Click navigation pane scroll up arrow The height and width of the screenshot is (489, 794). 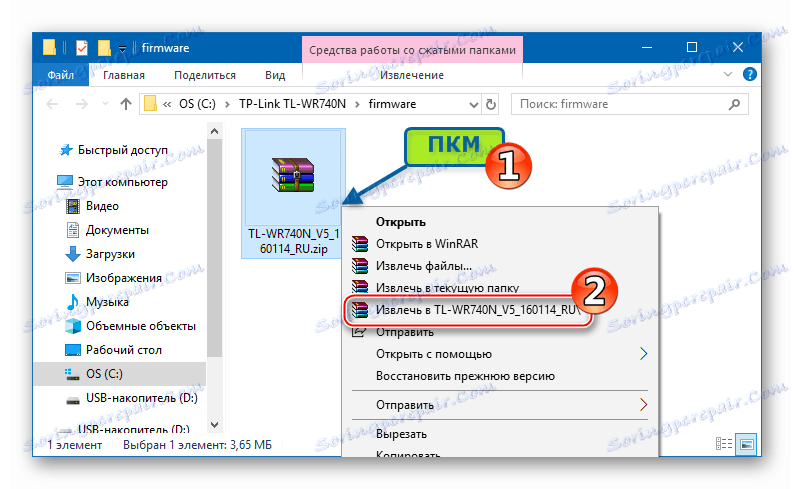pyautogui.click(x=214, y=132)
